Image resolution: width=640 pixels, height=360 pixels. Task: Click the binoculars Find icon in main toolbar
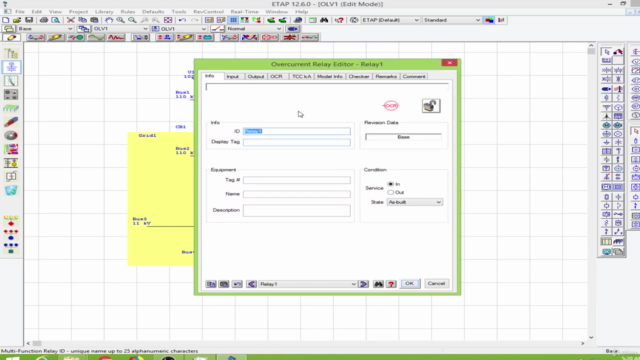324,20
